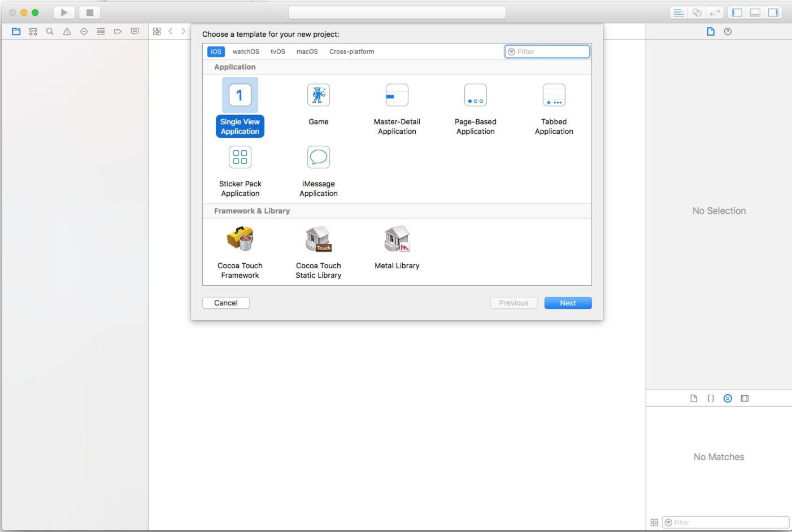Open the Report navigator speech-bubble icon
The height and width of the screenshot is (532, 792).
(x=135, y=32)
